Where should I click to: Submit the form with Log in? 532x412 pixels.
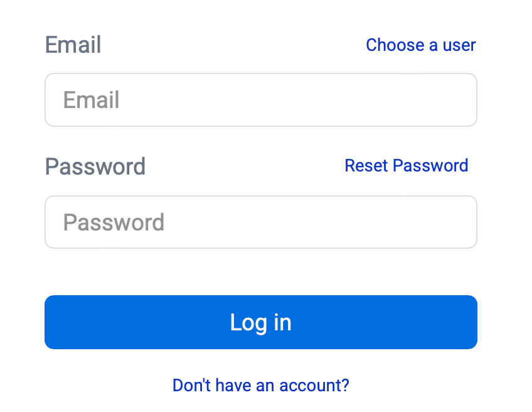coord(260,322)
